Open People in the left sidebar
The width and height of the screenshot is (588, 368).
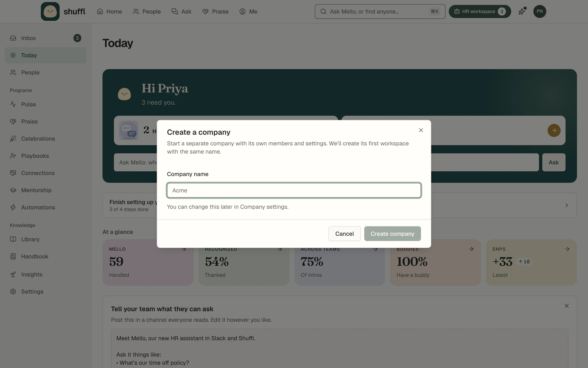click(46, 73)
